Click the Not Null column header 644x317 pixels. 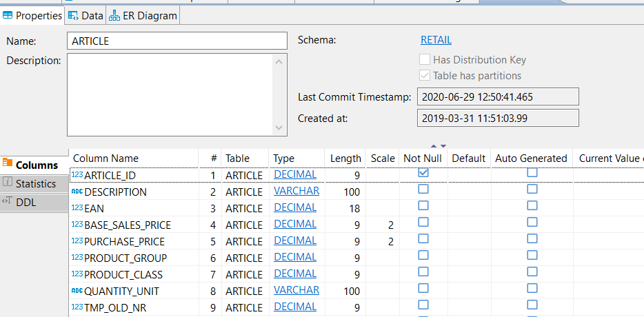423,158
